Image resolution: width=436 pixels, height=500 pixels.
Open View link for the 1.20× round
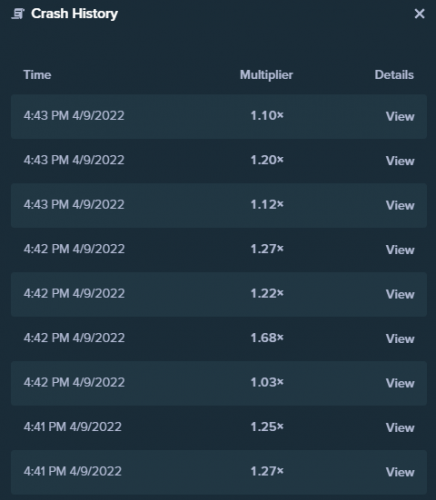[400, 161]
